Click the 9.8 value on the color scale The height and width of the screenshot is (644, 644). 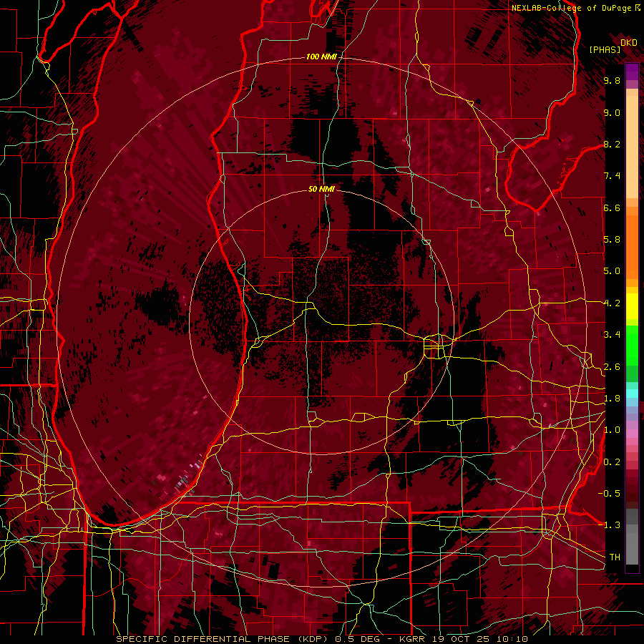coord(612,81)
